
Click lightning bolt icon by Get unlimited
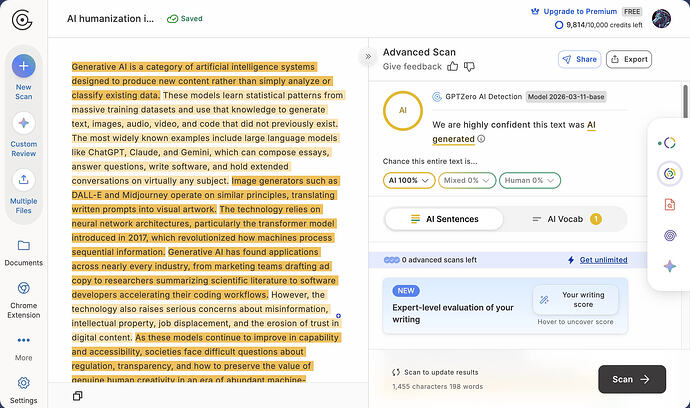pos(571,260)
